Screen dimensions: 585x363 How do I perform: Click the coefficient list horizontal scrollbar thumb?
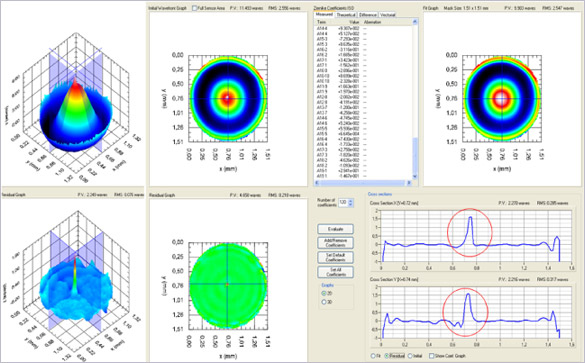[362, 182]
